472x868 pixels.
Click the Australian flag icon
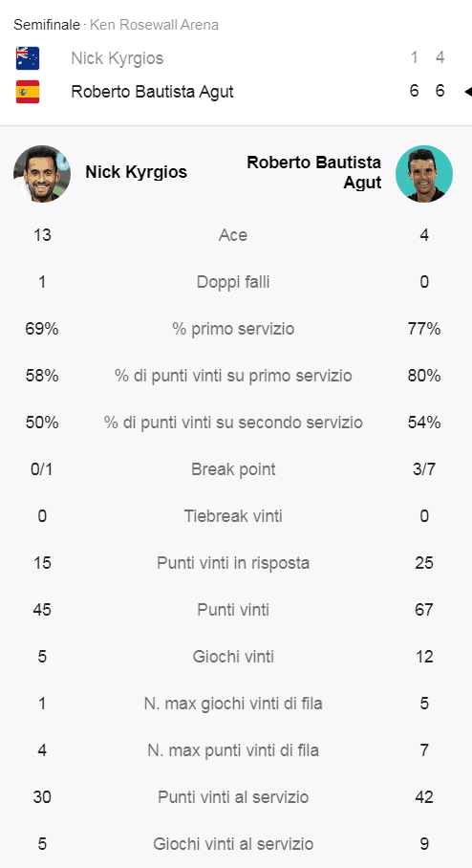tap(28, 58)
